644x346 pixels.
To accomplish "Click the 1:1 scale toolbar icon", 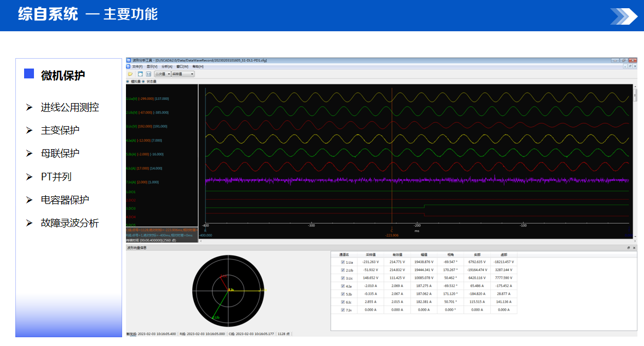I will click(x=148, y=73).
